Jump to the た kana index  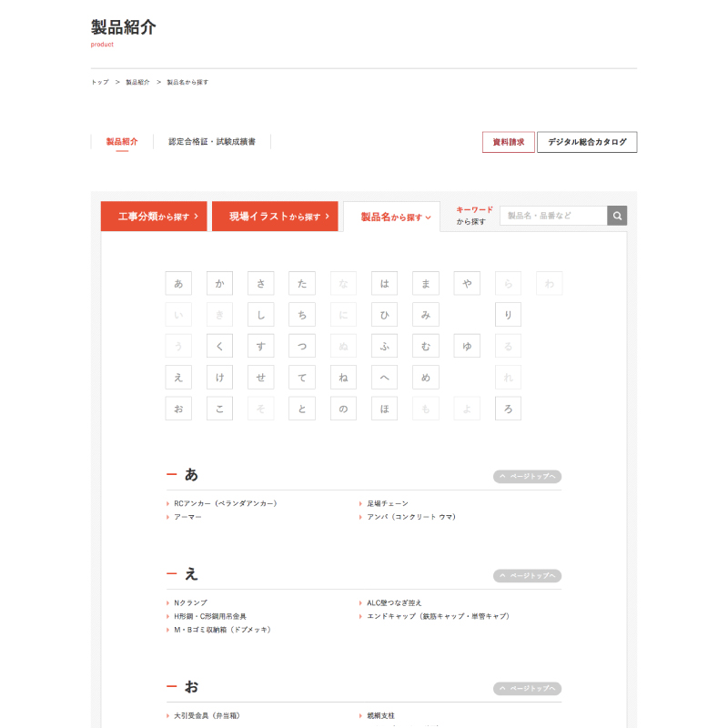(302, 283)
